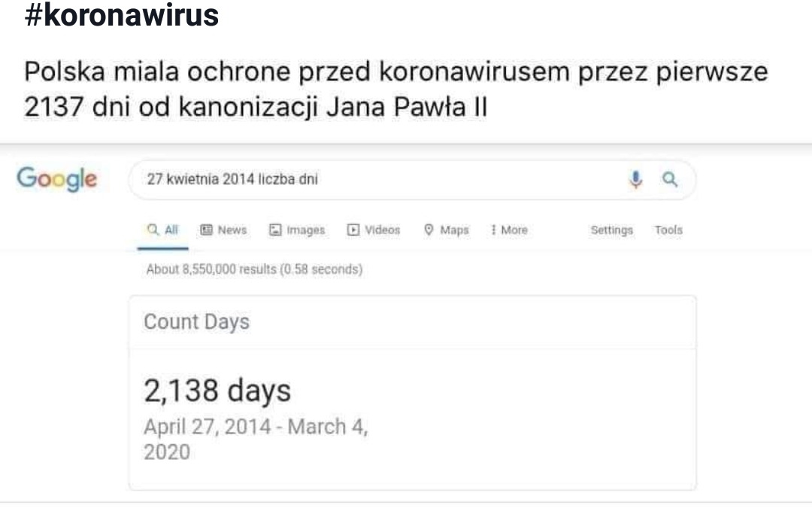This screenshot has width=812, height=508.
Task: Click the 'About 8,550,000 results' stats text
Action: pos(254,269)
